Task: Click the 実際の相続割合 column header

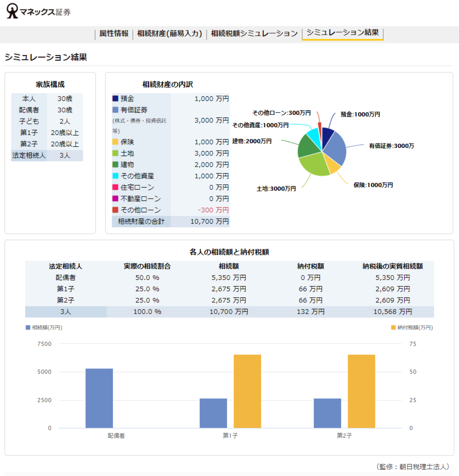Action: tap(147, 266)
